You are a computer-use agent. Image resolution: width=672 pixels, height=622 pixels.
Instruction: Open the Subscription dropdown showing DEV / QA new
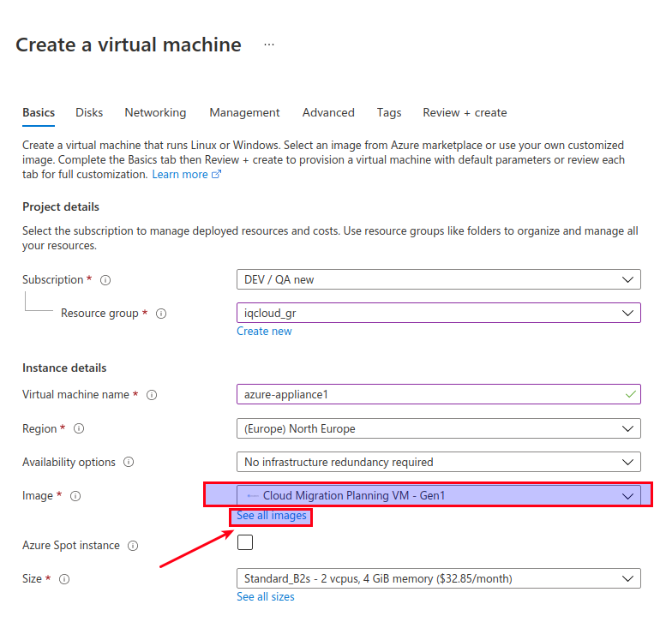click(x=439, y=279)
